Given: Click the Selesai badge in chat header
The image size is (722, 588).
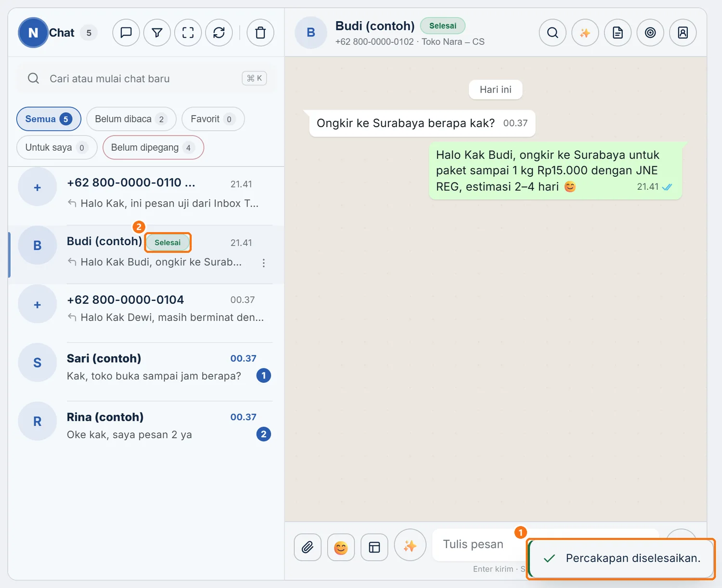Looking at the screenshot, I should point(443,26).
